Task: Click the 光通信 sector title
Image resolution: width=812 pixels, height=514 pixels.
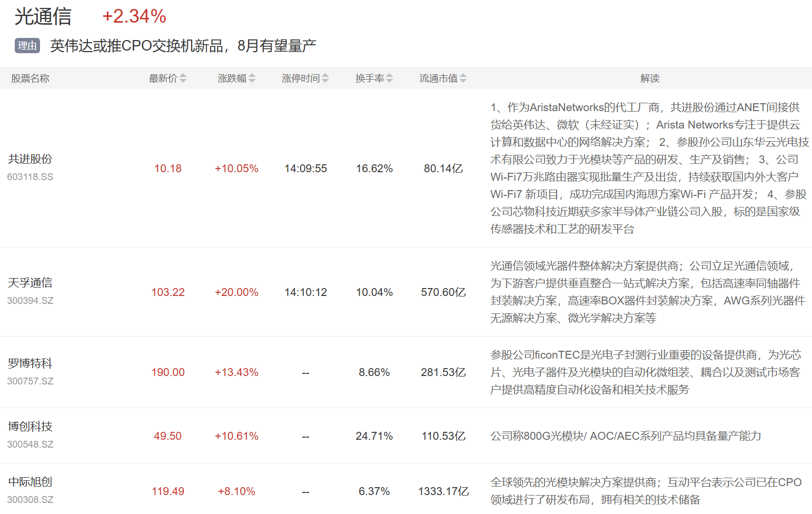Action: click(43, 16)
